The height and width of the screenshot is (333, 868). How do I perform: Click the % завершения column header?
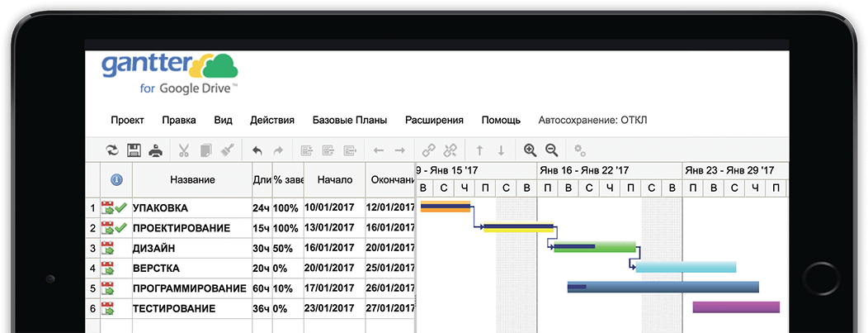(x=288, y=179)
